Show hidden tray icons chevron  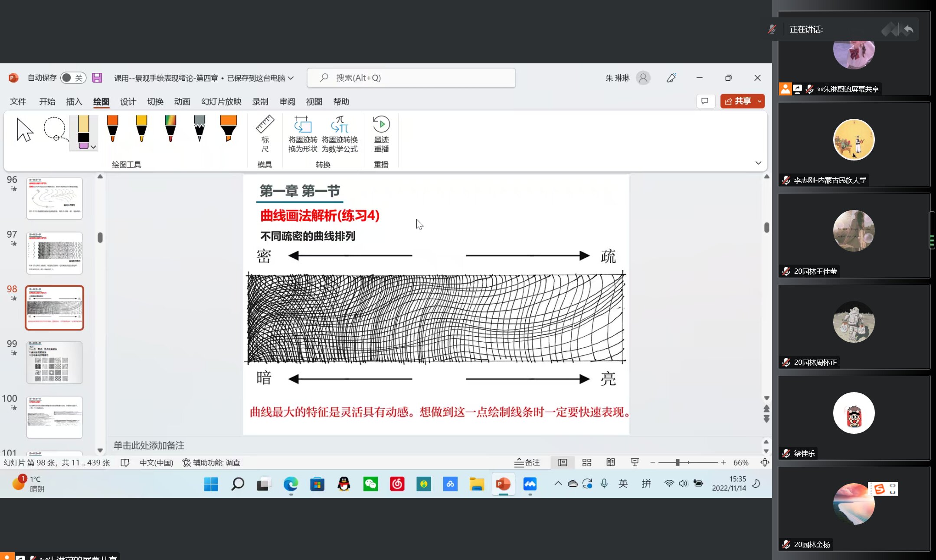(558, 483)
